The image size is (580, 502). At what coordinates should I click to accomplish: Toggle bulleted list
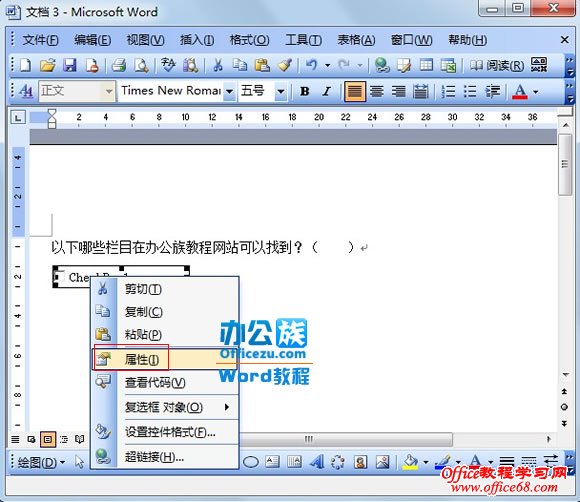click(x=470, y=91)
